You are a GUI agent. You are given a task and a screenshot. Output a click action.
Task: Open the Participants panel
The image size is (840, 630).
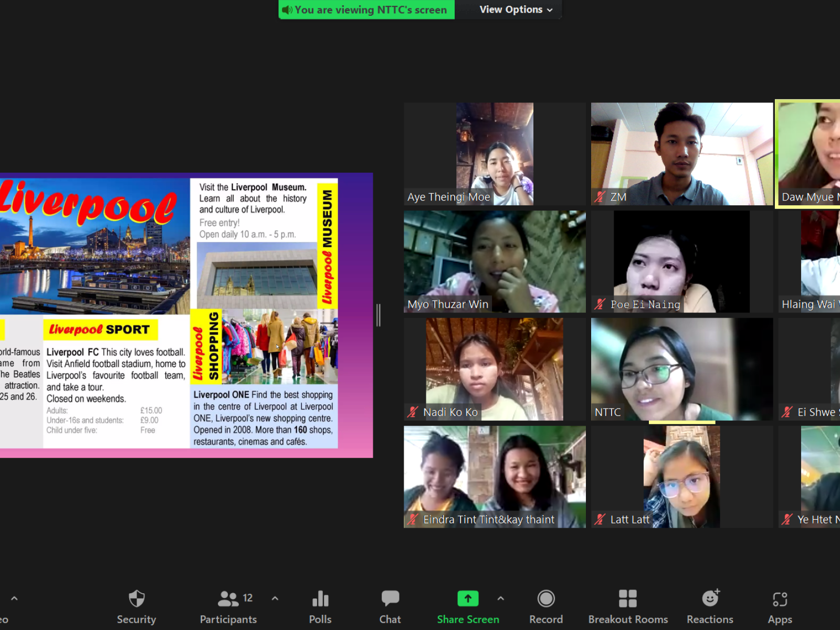[228, 607]
